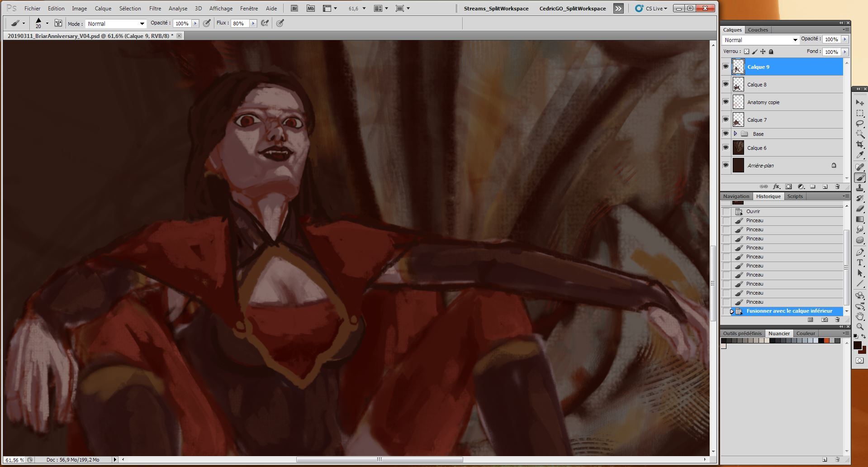Hide the Arrière-plan layer

(726, 165)
